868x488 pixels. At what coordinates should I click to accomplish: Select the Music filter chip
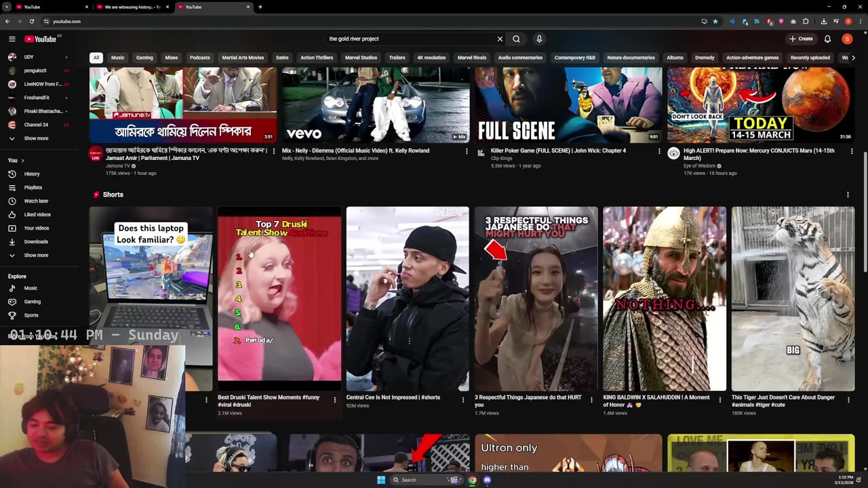(118, 58)
